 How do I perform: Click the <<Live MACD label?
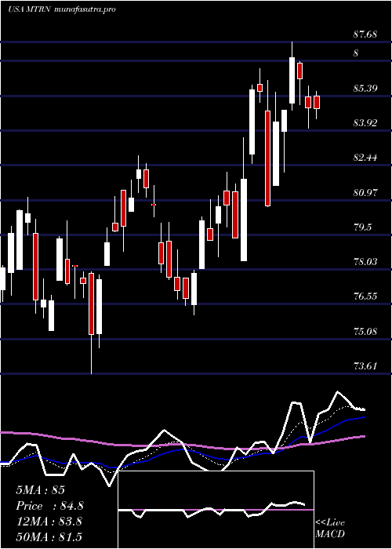coord(330,528)
